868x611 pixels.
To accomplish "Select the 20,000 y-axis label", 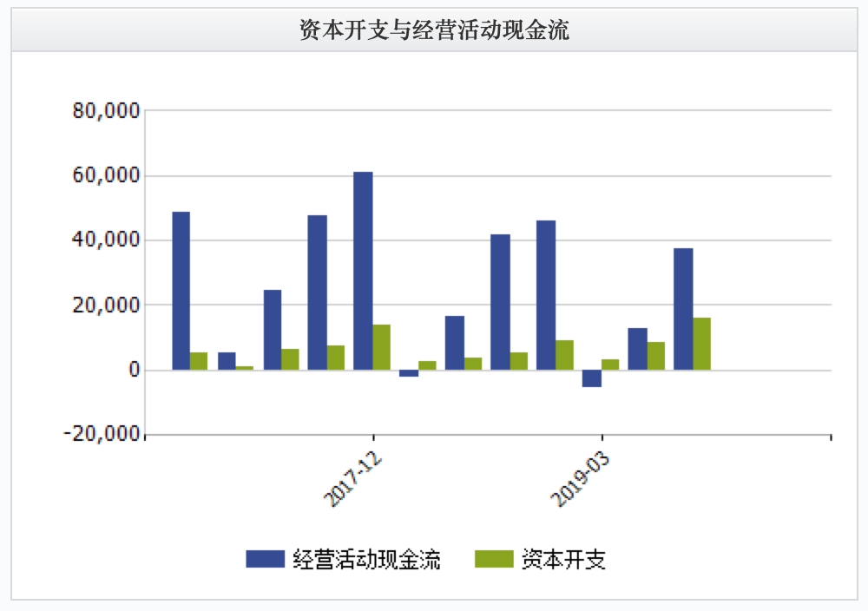I will point(107,305).
